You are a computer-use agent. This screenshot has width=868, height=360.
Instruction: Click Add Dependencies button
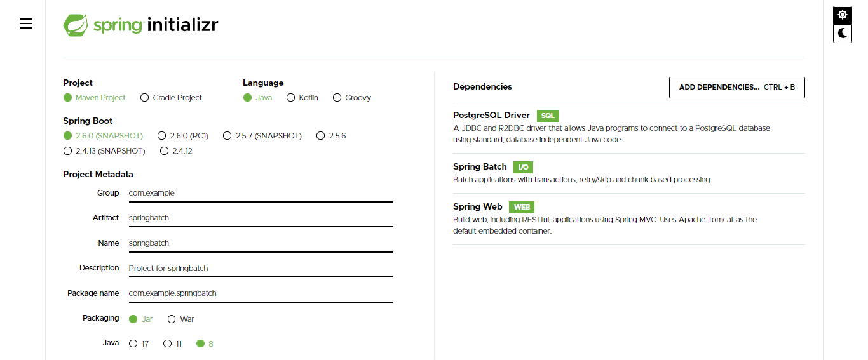click(x=736, y=88)
